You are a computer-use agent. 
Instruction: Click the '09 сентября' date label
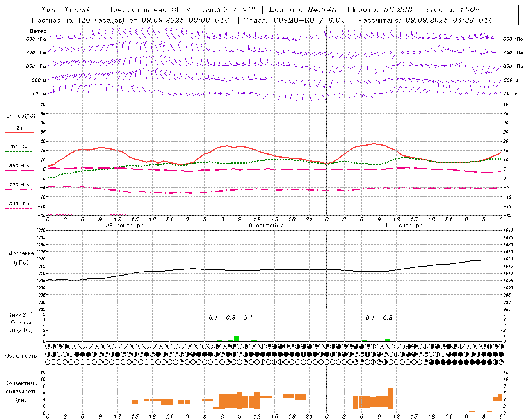(x=125, y=226)
